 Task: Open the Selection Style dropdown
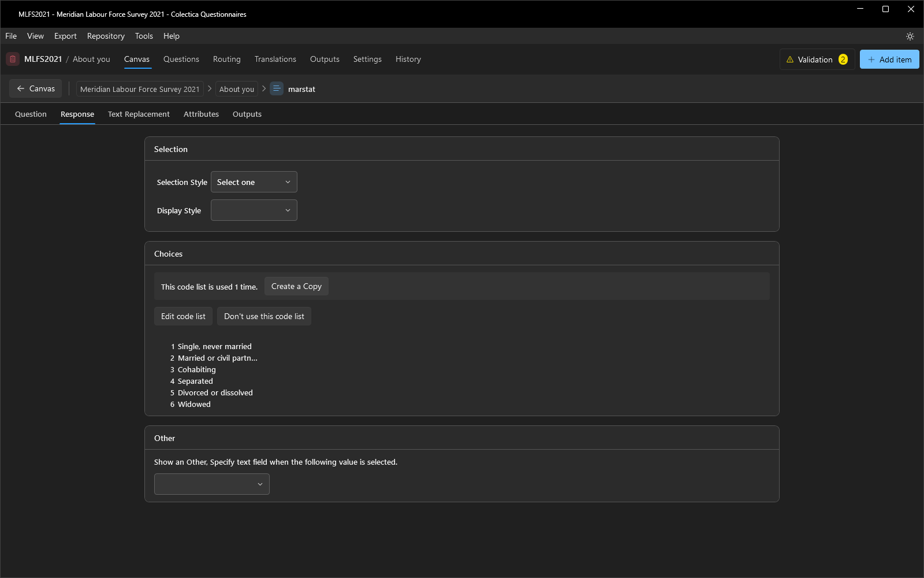254,182
